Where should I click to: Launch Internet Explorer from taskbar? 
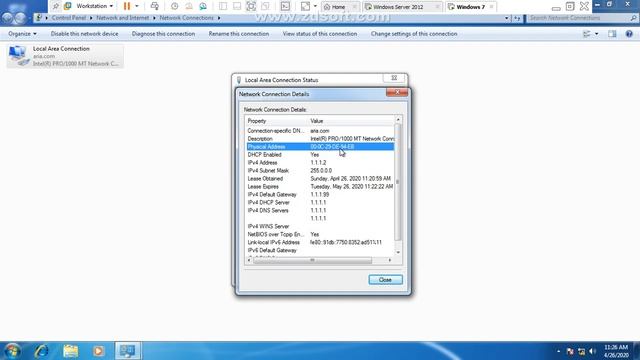pyautogui.click(x=42, y=351)
